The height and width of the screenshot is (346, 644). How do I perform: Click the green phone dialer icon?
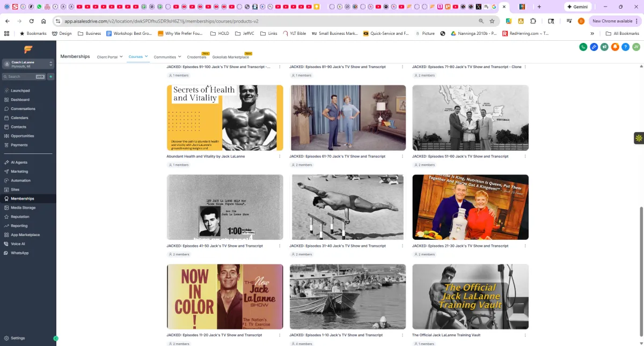[583, 47]
